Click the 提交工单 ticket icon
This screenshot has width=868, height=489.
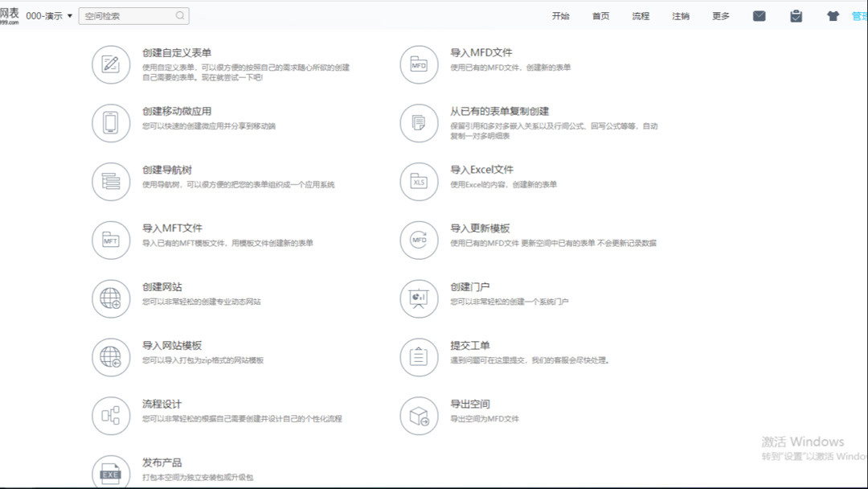(418, 357)
